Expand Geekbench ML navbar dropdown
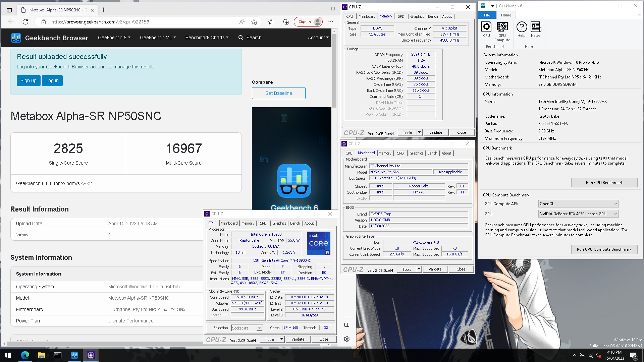644x362 pixels. [158, 38]
